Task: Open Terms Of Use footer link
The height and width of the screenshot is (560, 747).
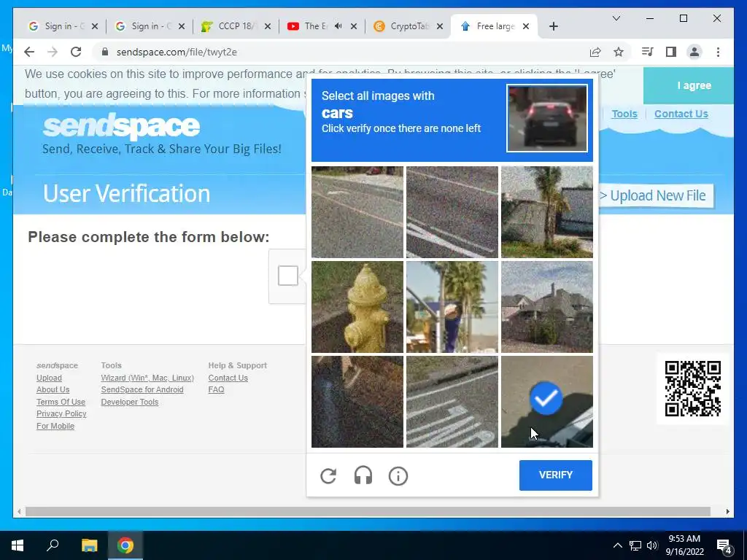Action: (x=61, y=402)
